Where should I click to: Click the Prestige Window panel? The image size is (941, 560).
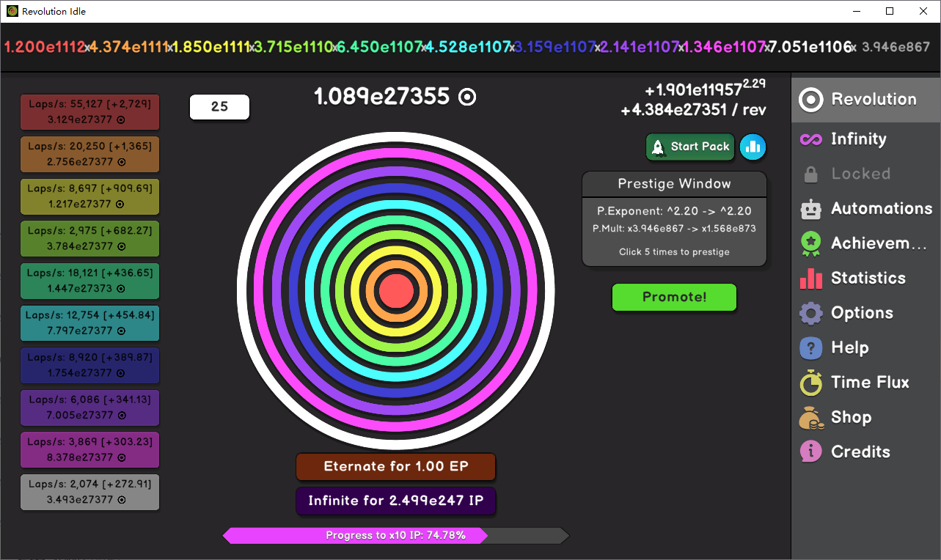674,218
